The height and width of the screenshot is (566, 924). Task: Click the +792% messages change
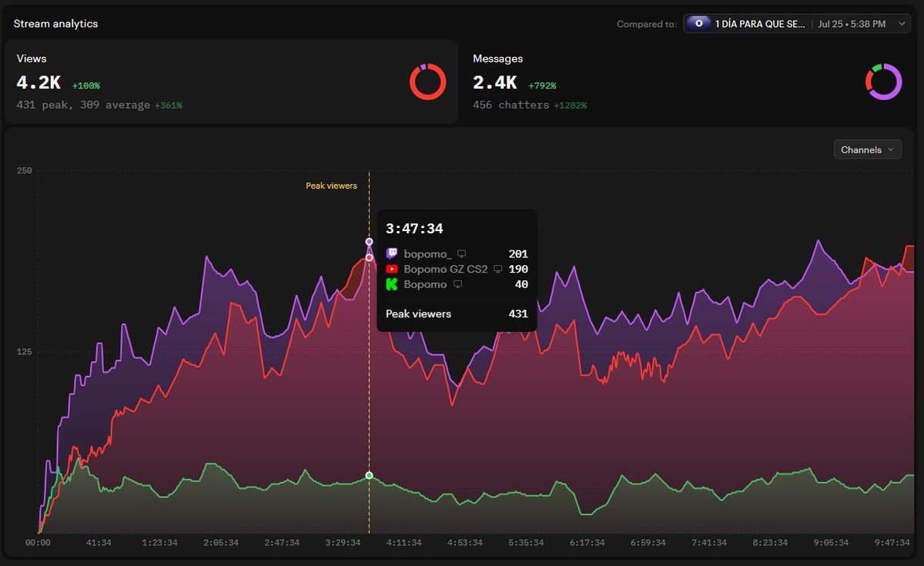click(x=542, y=85)
